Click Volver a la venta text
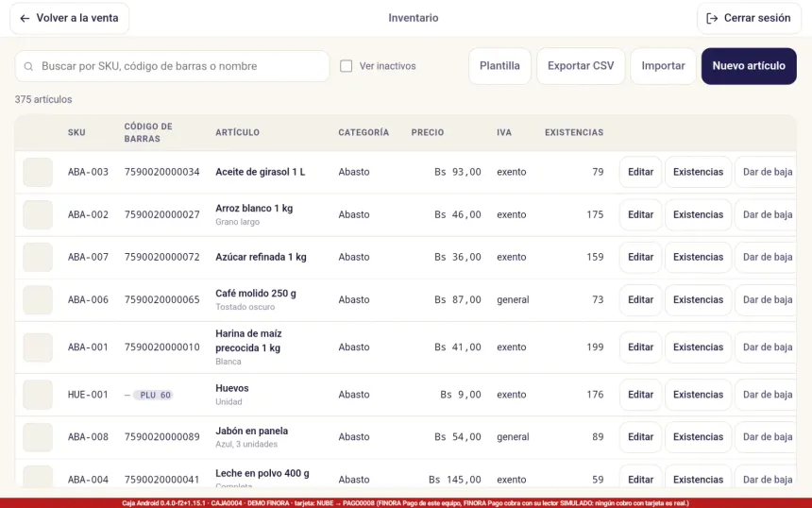The width and height of the screenshot is (812, 508). tap(77, 18)
